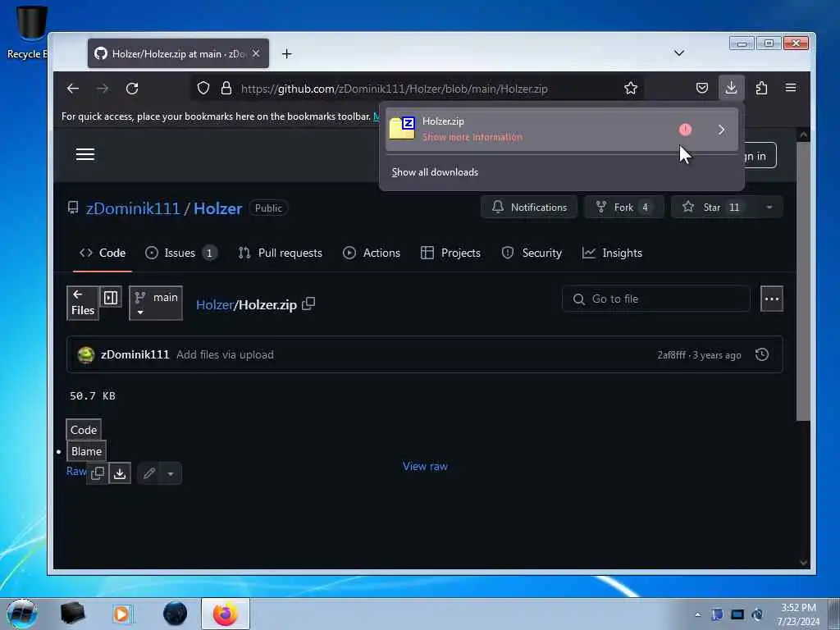Open GitHub hamburger navigation menu
This screenshot has height=630, width=840.
coord(85,154)
